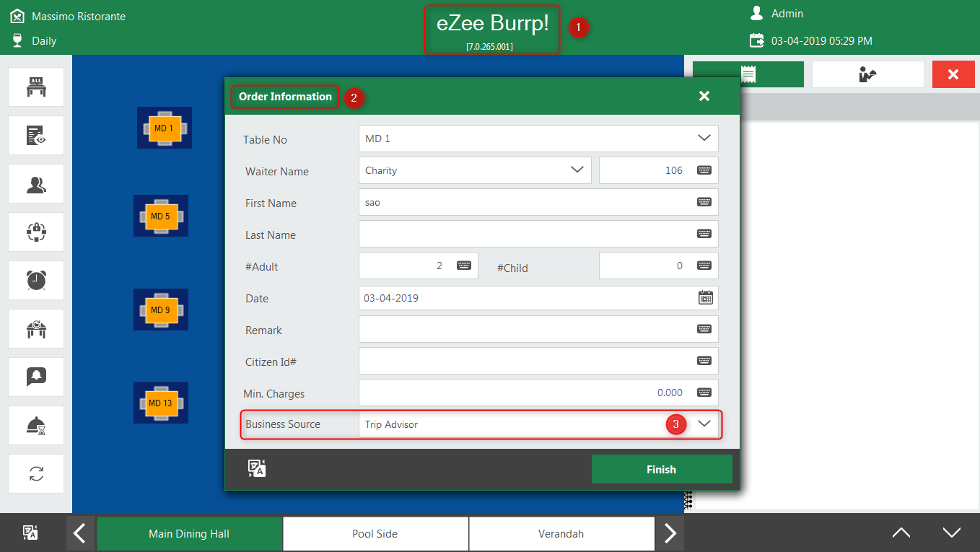Expand the Business Source dropdown

705,424
